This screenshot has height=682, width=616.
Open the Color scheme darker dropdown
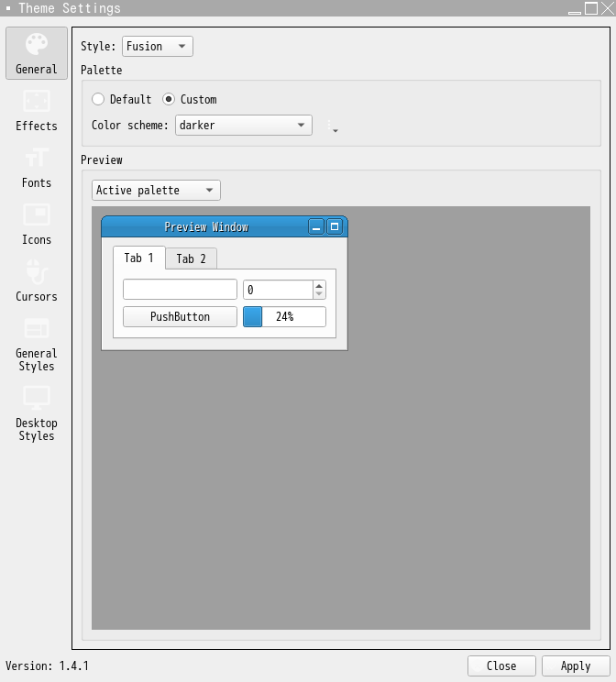244,126
